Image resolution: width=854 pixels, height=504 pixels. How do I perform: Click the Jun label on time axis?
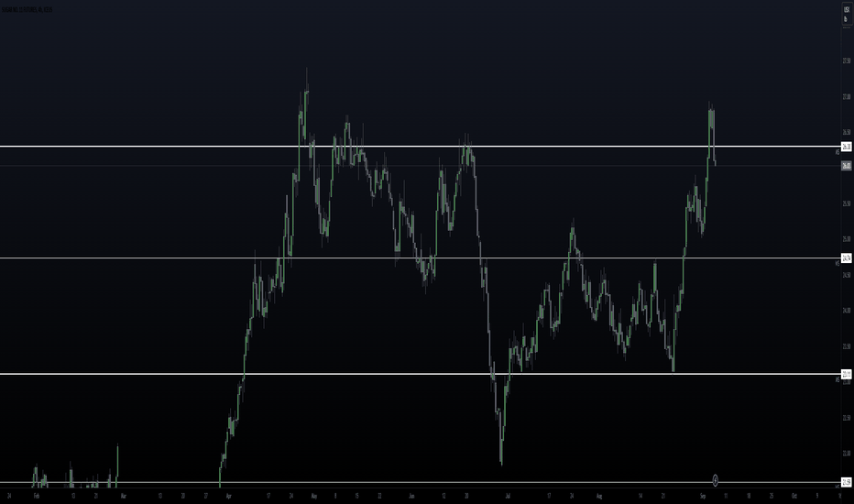pyautogui.click(x=411, y=497)
